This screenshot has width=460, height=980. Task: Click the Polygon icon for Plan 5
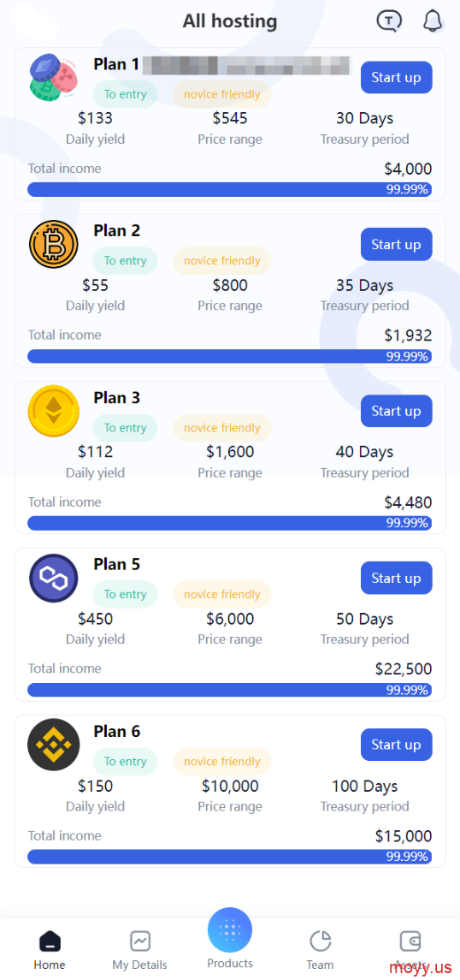tap(53, 578)
